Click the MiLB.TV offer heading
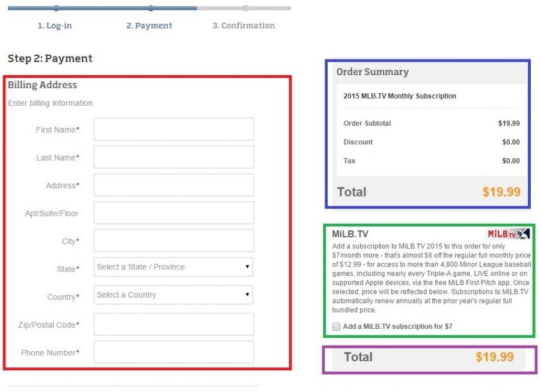Image resolution: width=541 pixels, height=392 pixels. [350, 234]
